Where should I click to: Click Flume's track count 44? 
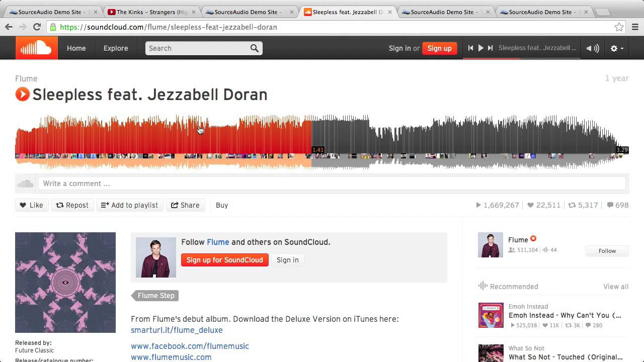[549, 250]
